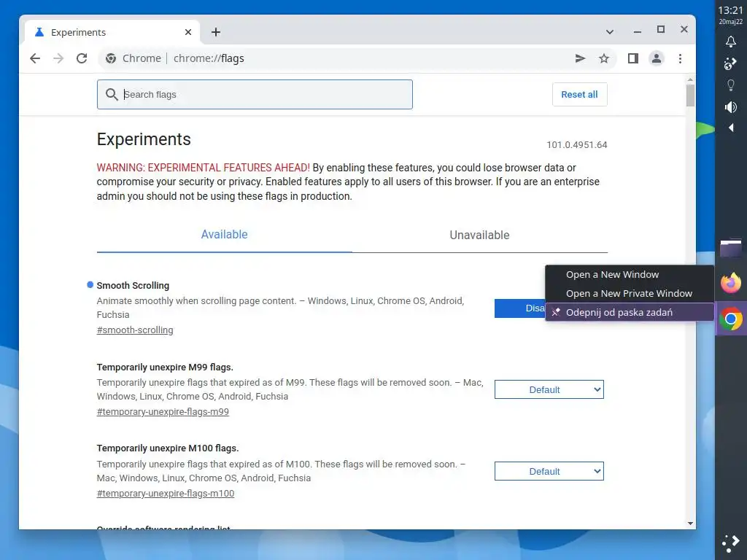Image resolution: width=747 pixels, height=560 pixels.
Task: Follow the #temporary-unexpire-flags-m99 link
Action: (163, 411)
